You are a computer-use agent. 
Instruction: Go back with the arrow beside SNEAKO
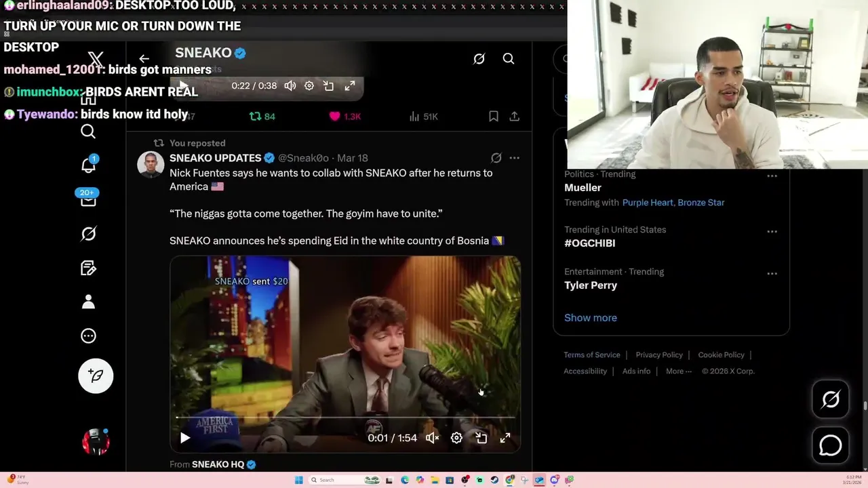[x=144, y=59]
